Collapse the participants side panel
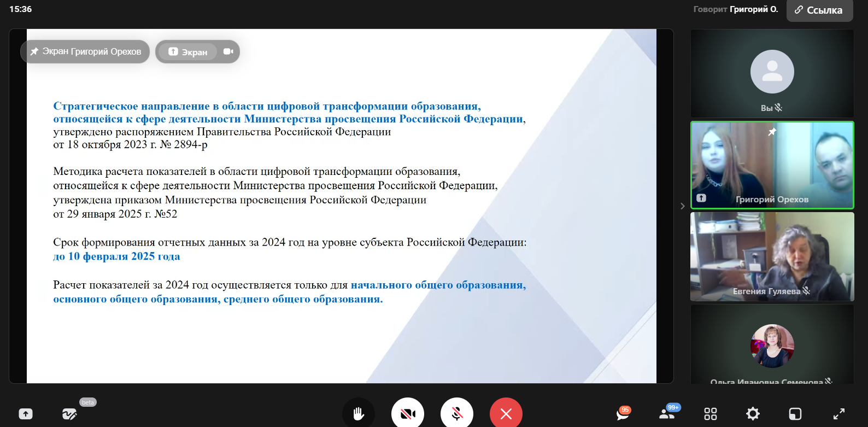This screenshot has height=427, width=868. pyautogui.click(x=682, y=206)
